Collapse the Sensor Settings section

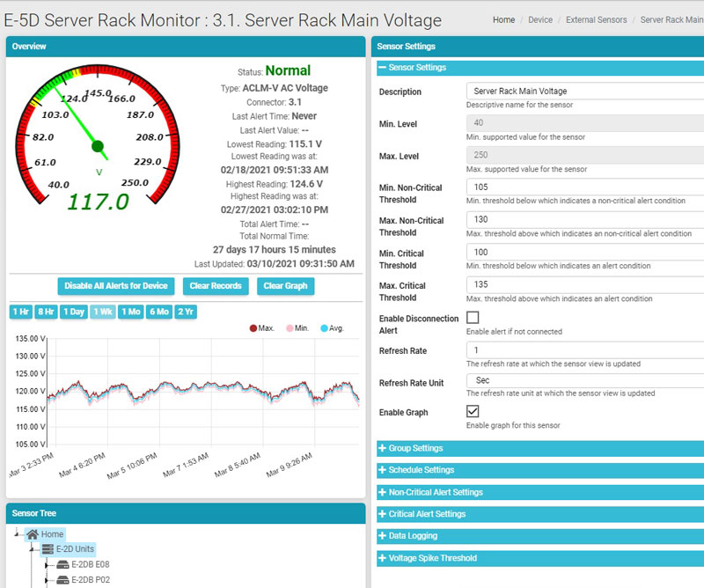[x=540, y=68]
